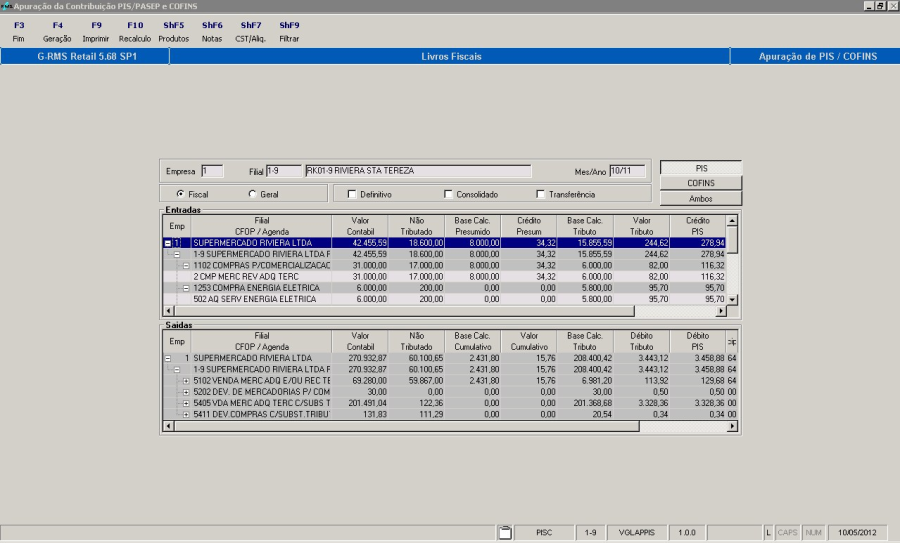Tick the Transferência checkbox
This screenshot has height=543, width=900.
pos(541,194)
